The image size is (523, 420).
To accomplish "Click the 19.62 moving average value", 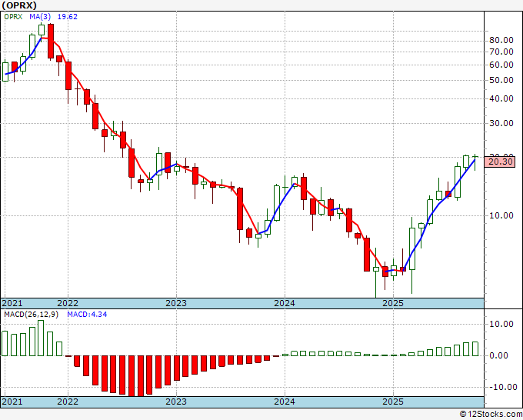I will pyautogui.click(x=68, y=17).
